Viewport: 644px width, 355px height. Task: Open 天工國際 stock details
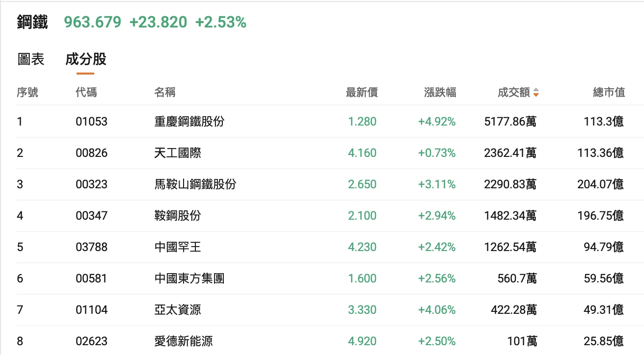point(177,152)
